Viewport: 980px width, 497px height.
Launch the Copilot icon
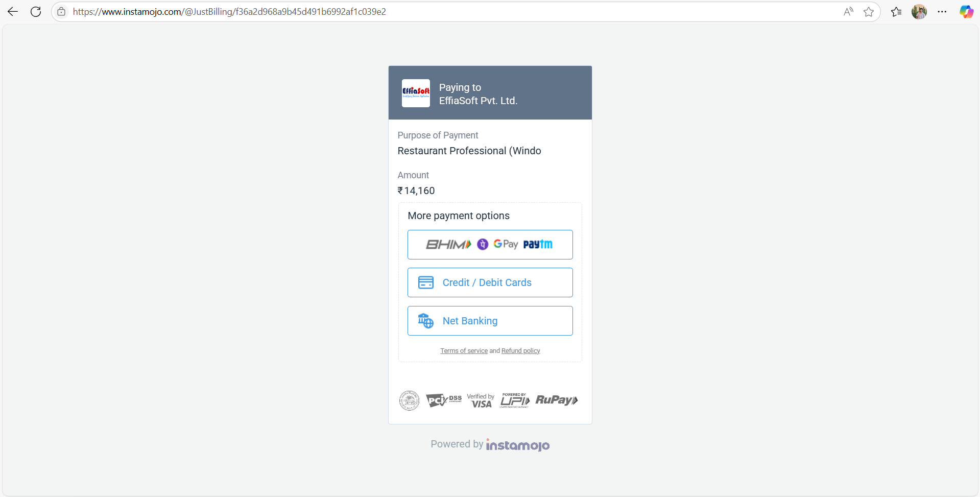(x=966, y=12)
